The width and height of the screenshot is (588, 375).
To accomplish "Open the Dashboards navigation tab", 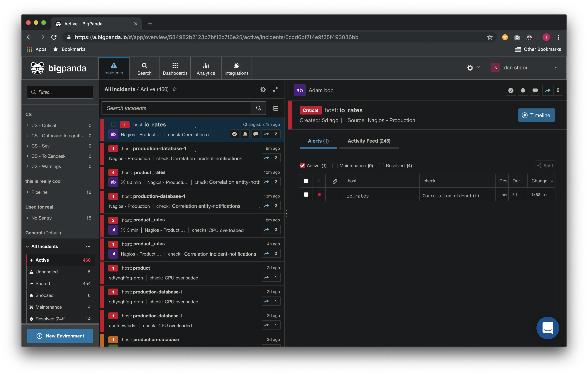I will 175,68.
